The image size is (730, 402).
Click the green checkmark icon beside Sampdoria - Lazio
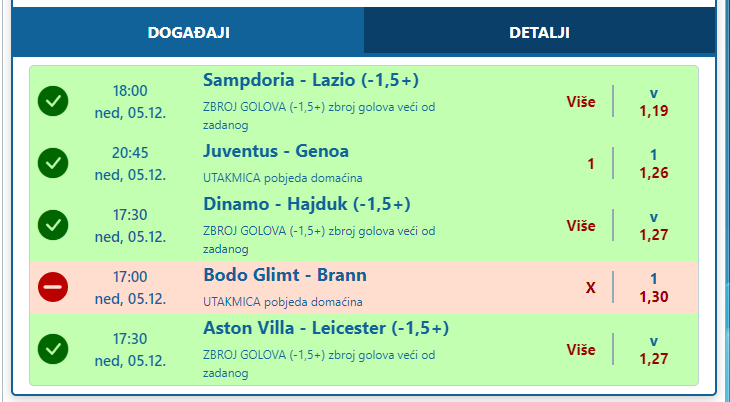53,100
